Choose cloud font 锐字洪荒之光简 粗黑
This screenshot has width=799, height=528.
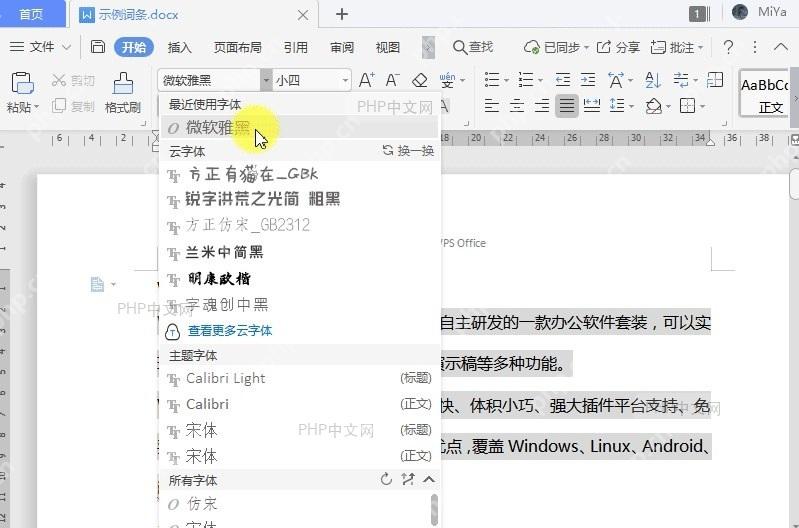300,199
